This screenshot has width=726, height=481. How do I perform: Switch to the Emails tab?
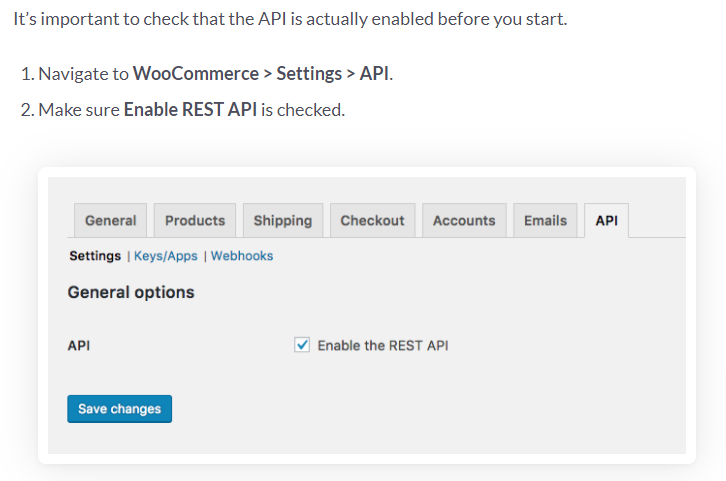(x=545, y=220)
